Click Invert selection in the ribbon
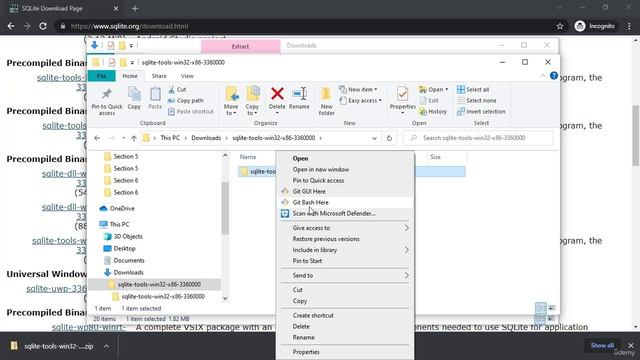 [481, 111]
